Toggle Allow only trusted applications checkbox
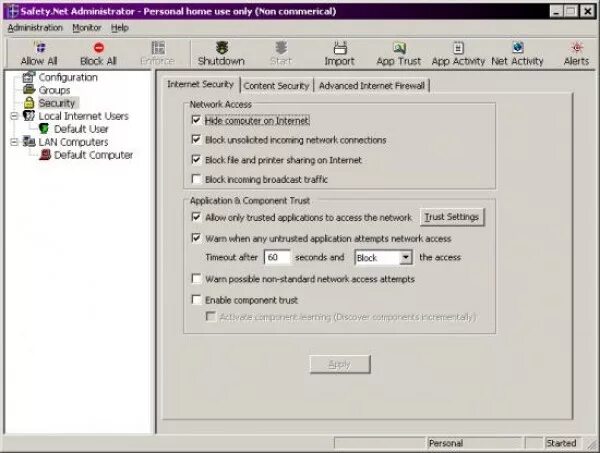 196,217
